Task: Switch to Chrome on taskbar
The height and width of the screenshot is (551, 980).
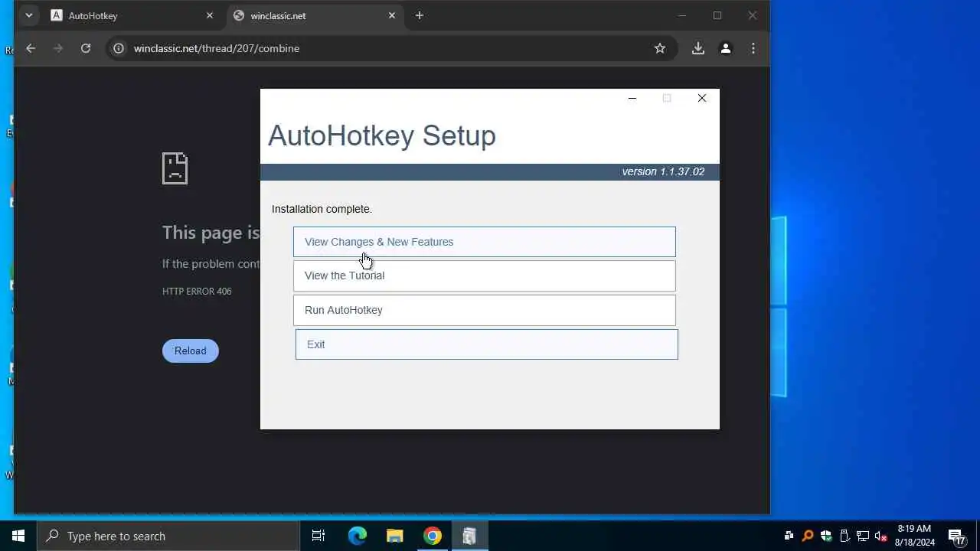Action: [433, 536]
